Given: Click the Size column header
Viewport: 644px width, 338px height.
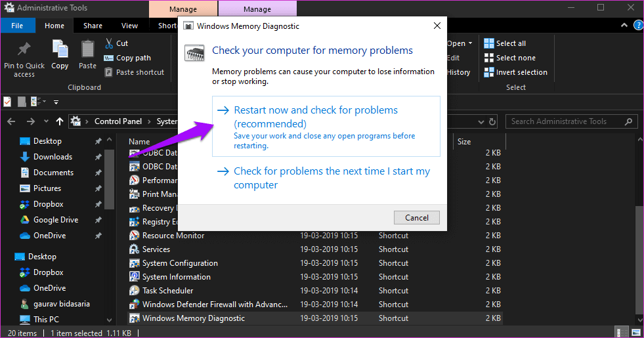Looking at the screenshot, I should pyautogui.click(x=464, y=142).
